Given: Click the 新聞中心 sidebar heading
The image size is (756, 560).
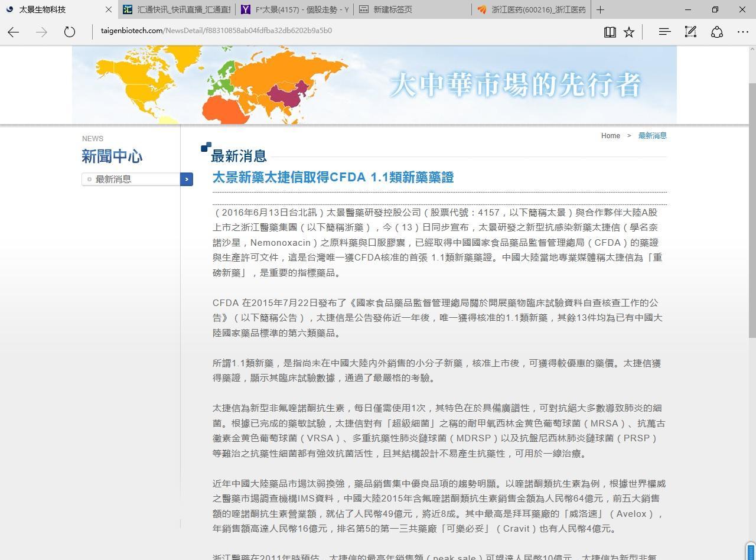Looking at the screenshot, I should (x=112, y=157).
